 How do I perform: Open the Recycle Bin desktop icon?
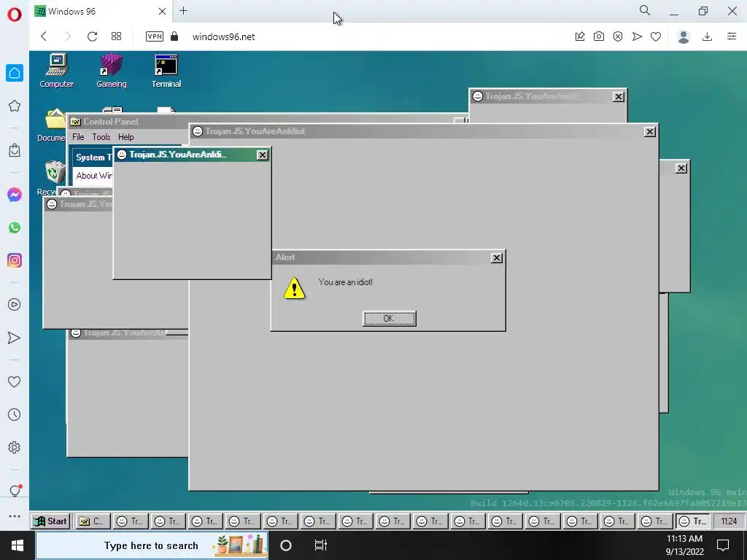[52, 178]
